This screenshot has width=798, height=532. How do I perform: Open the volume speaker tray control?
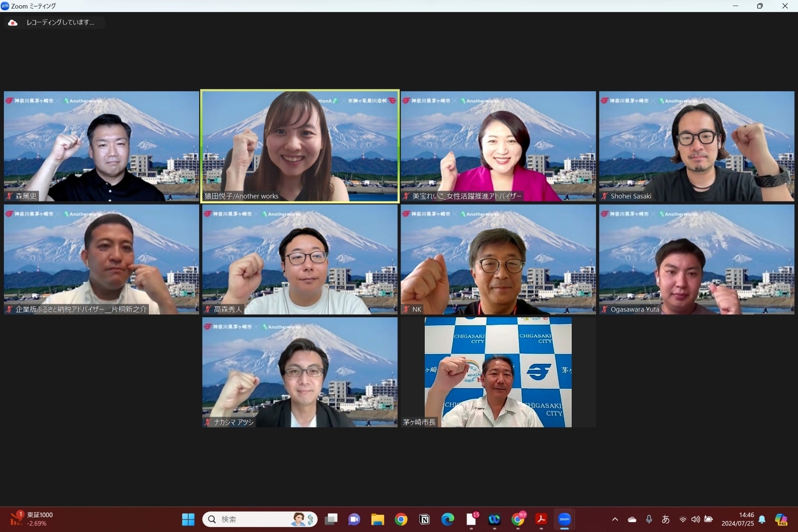[696, 519]
